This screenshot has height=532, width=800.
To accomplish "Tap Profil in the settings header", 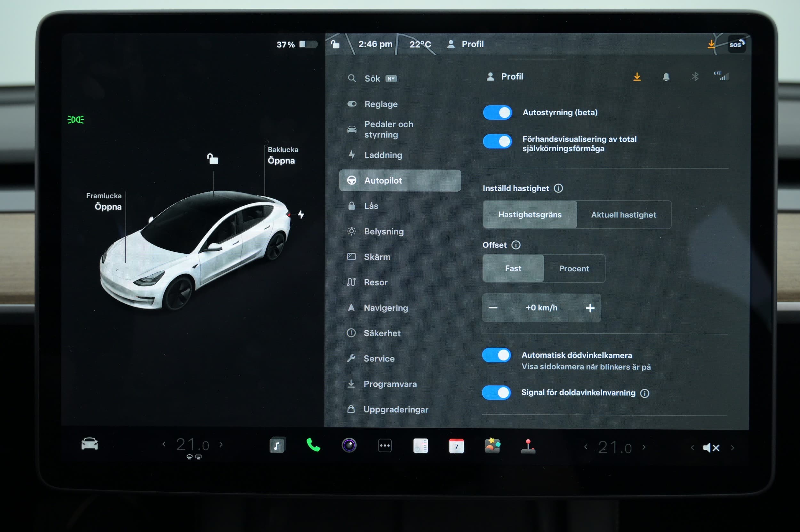I will pos(505,77).
